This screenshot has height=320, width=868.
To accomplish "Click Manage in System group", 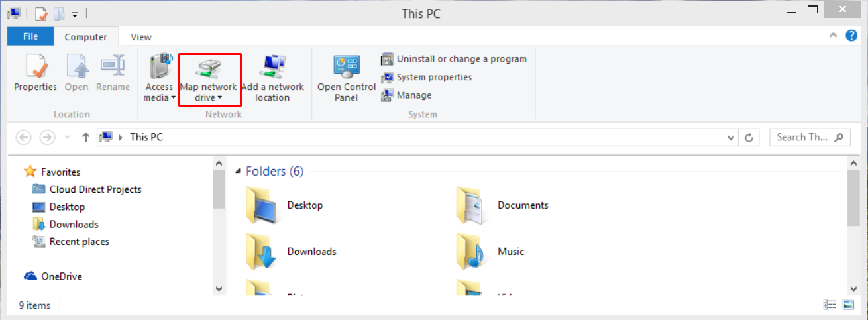I will 406,95.
